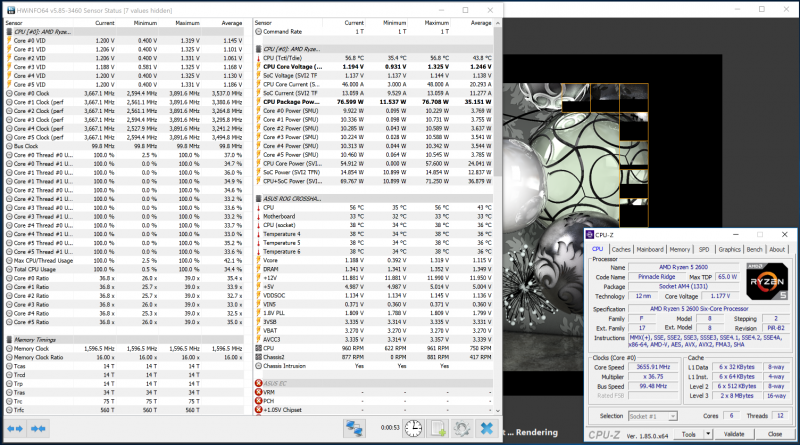Select the SoC Voltage (SVI2 TF sensor row
Screen dimensions: 800x445
[x=374, y=76]
